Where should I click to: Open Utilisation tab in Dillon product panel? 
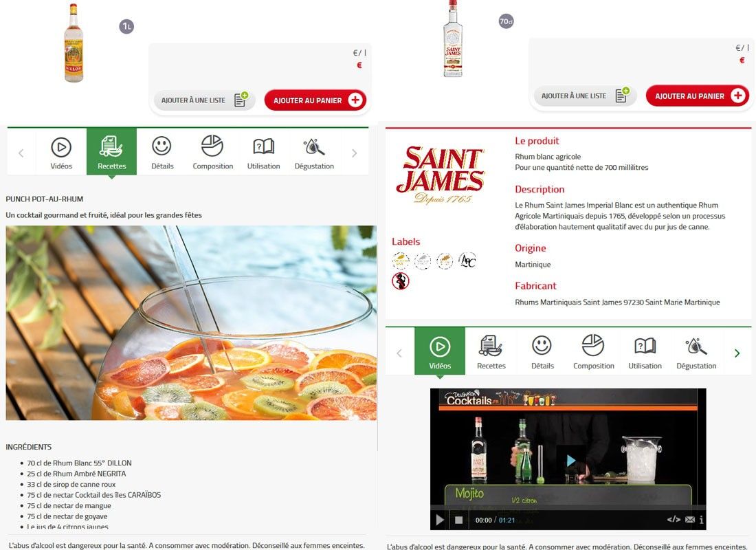point(263,151)
